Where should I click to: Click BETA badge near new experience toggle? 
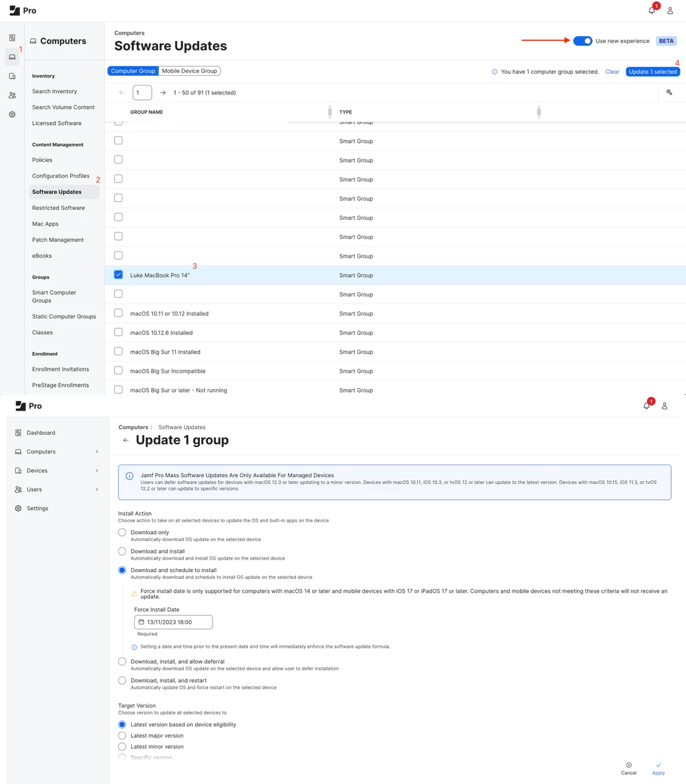(666, 41)
